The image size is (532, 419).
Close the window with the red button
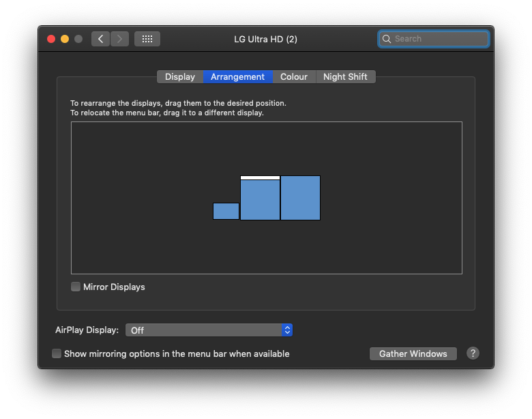coord(51,39)
